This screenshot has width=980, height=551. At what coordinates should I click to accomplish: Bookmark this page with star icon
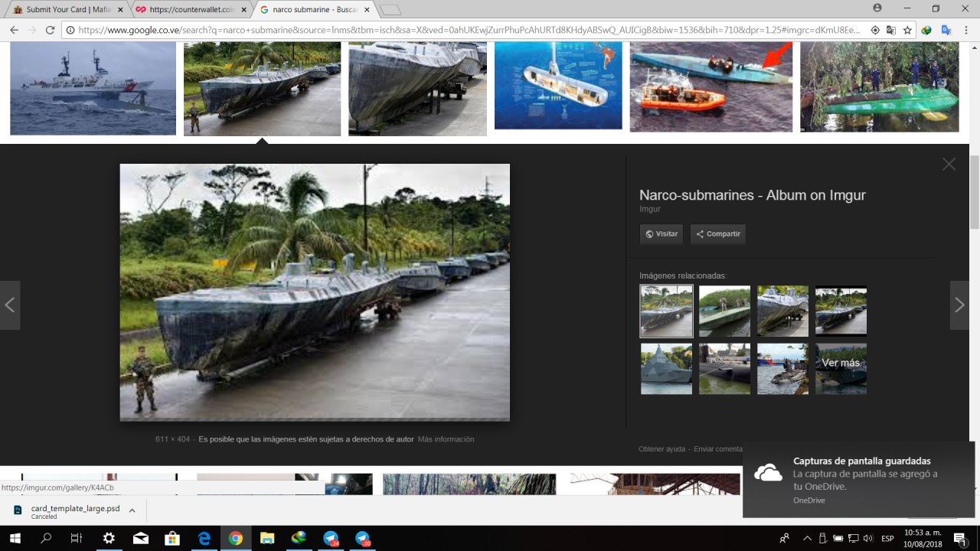pyautogui.click(x=907, y=30)
